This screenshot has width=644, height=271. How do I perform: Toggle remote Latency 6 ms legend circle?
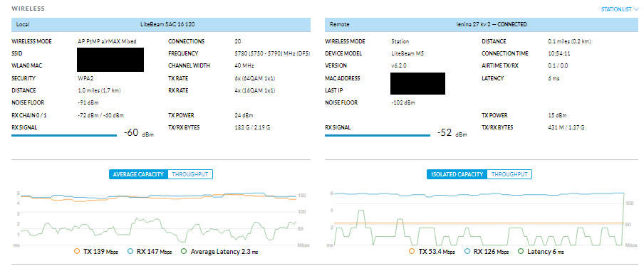521,251
